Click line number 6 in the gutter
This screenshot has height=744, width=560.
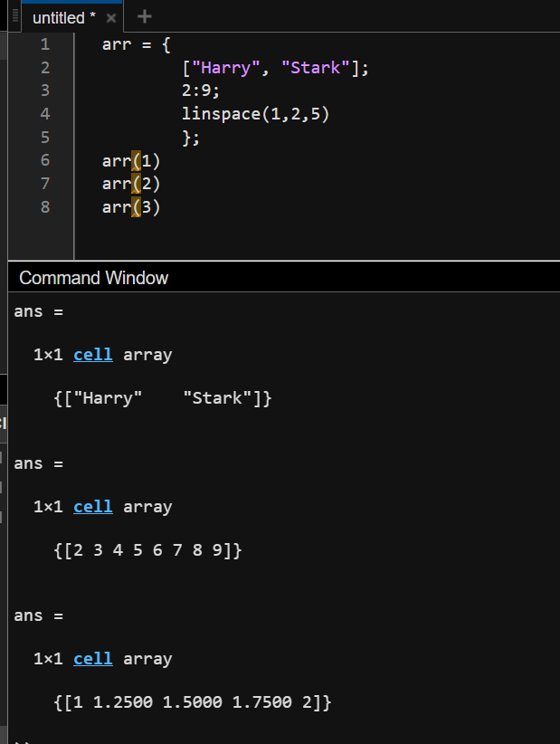pos(45,160)
